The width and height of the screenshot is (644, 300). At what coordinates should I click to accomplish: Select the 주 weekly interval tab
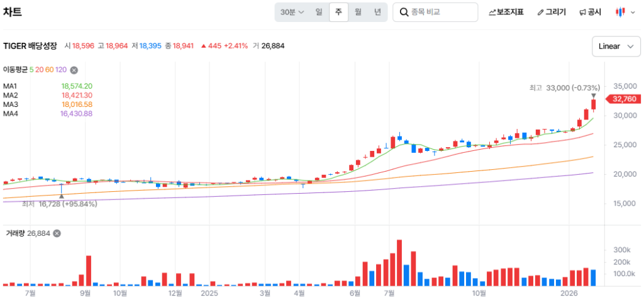(x=338, y=12)
